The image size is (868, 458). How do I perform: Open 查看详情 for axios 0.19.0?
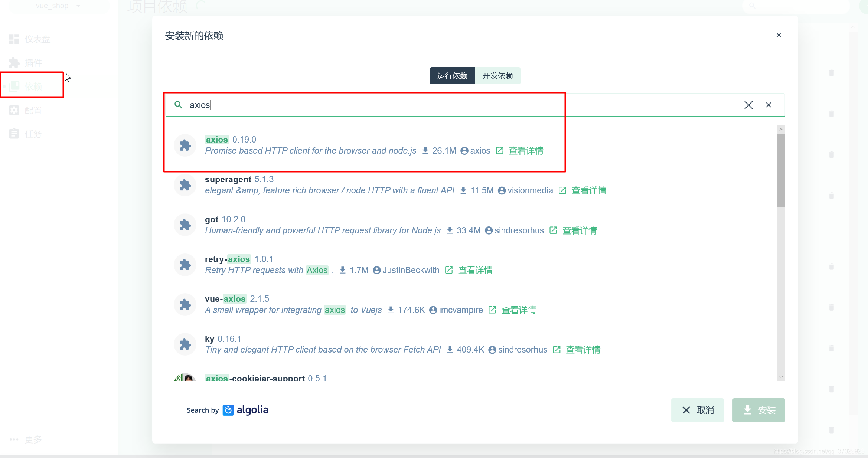click(x=526, y=151)
